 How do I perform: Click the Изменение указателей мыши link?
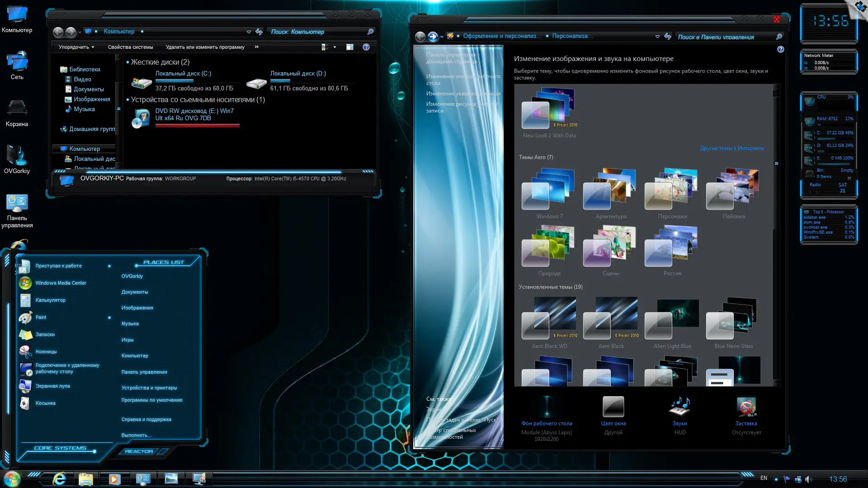(463, 94)
